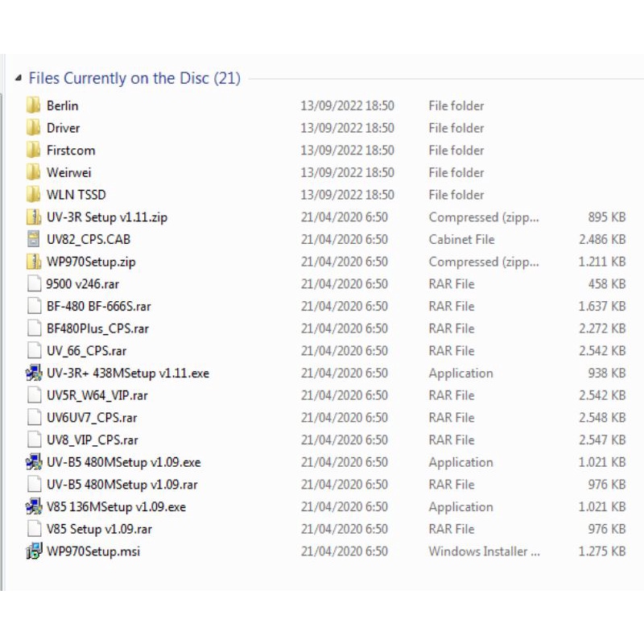644x644 pixels.
Task: Select the V85 Setup v1.09.rar file
Action: 99,529
